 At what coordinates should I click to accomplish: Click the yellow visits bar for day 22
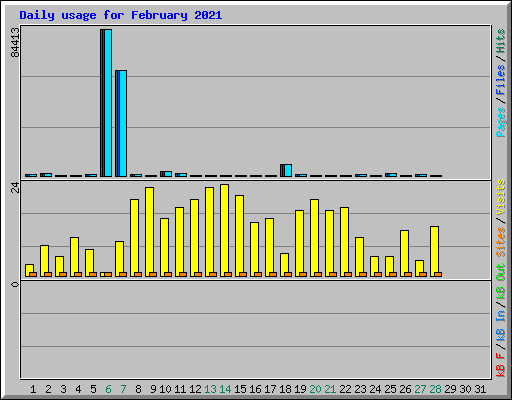pyautogui.click(x=344, y=242)
